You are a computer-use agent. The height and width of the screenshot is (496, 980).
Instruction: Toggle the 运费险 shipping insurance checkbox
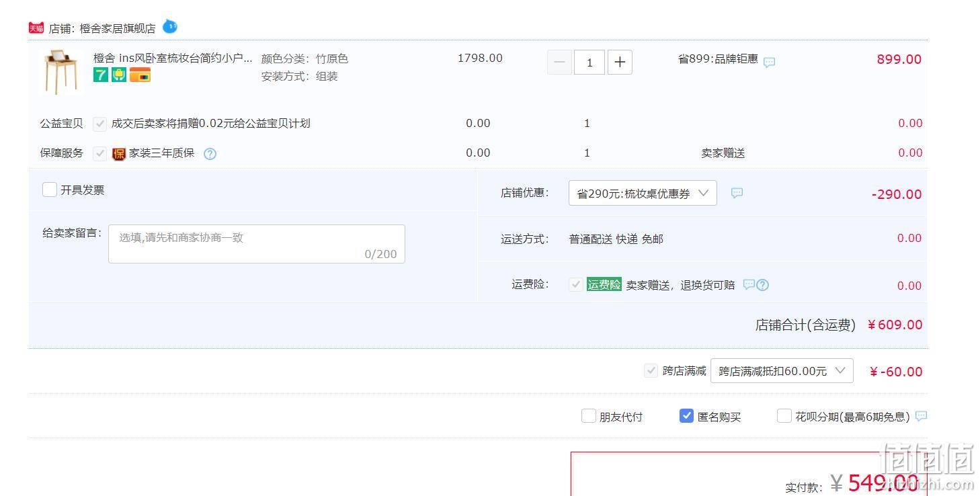(575, 284)
